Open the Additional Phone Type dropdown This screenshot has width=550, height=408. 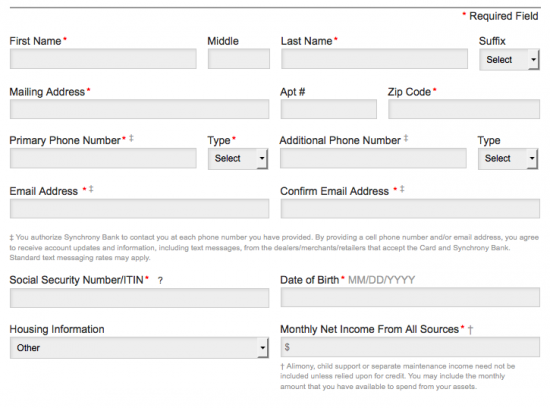pyautogui.click(x=508, y=159)
